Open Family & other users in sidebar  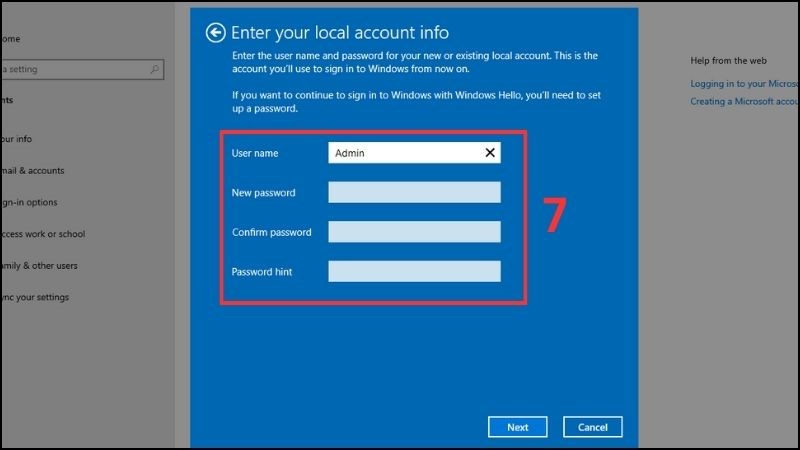pyautogui.click(x=39, y=265)
